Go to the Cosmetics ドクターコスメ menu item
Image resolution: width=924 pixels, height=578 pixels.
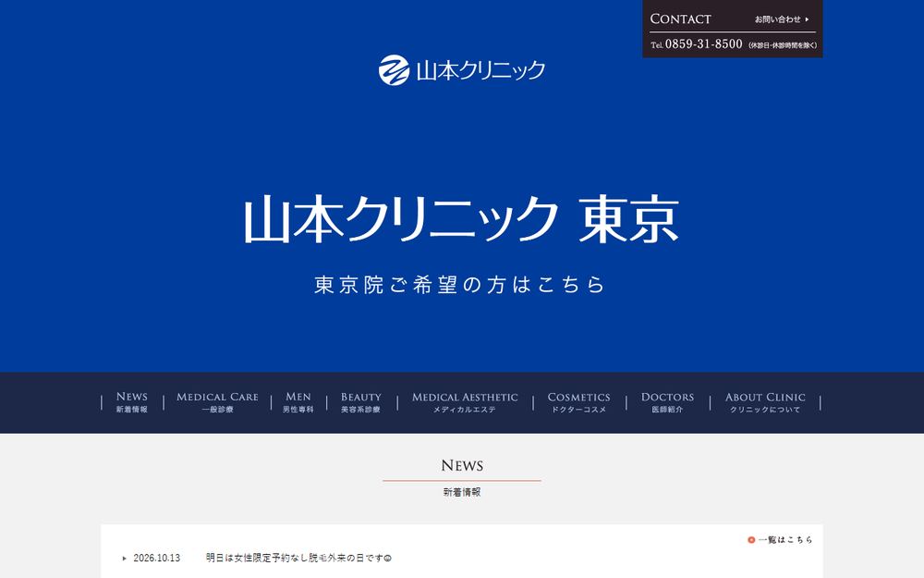click(x=578, y=402)
